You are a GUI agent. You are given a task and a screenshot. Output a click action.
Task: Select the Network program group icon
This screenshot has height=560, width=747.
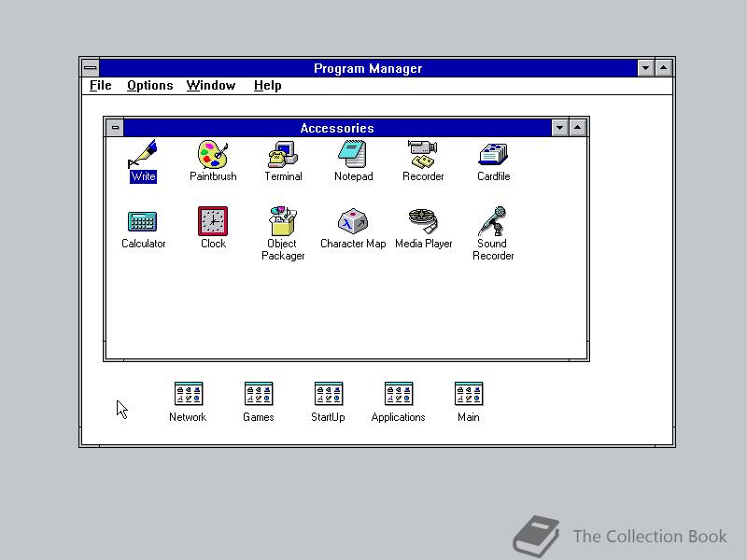(x=189, y=394)
